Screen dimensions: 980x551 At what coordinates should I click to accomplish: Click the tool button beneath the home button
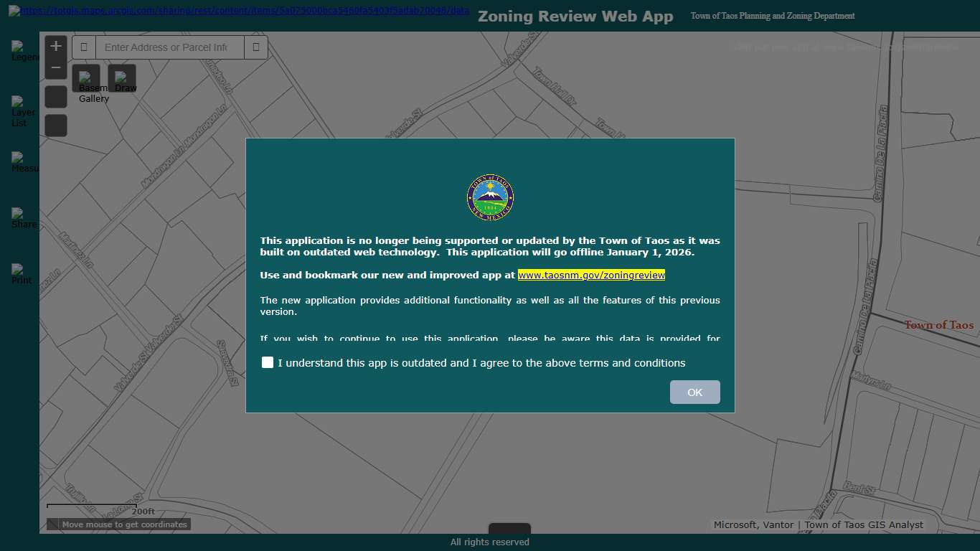55,125
